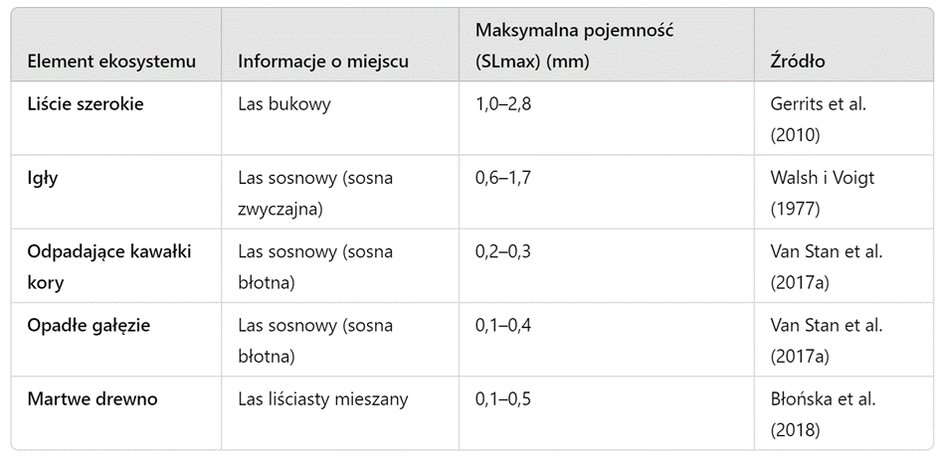Select the value '1,0–2,8'
Image resolution: width=940 pixels, height=457 pixels.
pyautogui.click(x=503, y=104)
